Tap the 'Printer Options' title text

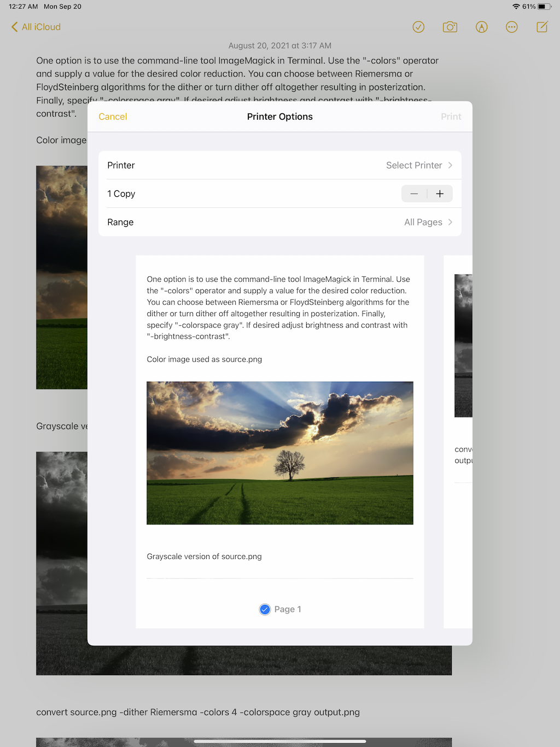coord(280,116)
